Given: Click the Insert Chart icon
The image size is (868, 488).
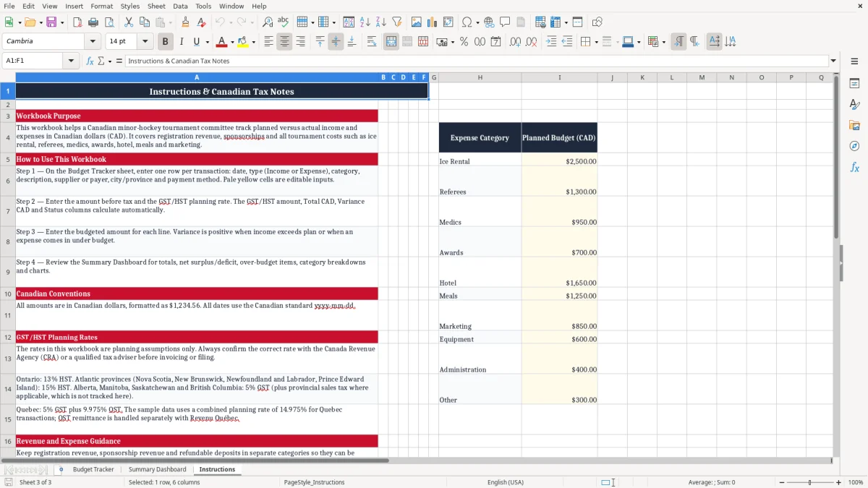Looking at the screenshot, I should (x=433, y=22).
